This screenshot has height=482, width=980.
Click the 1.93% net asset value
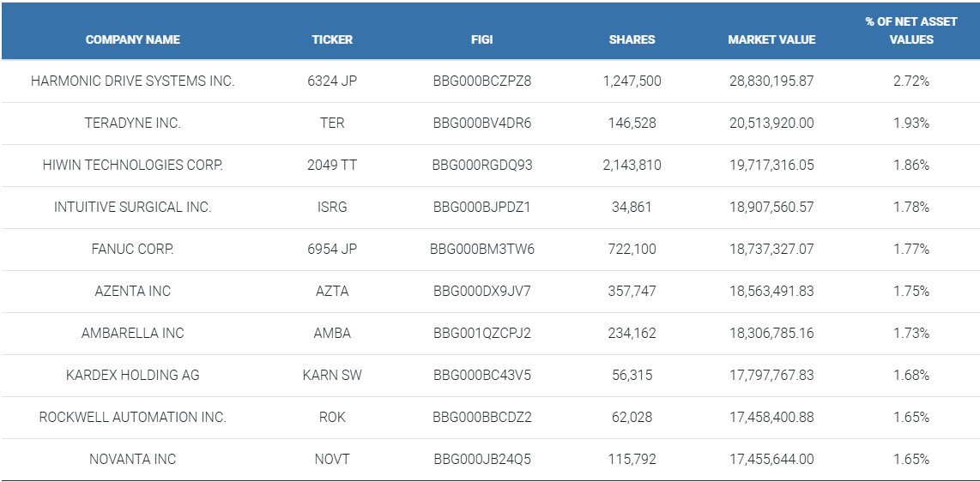pos(911,123)
